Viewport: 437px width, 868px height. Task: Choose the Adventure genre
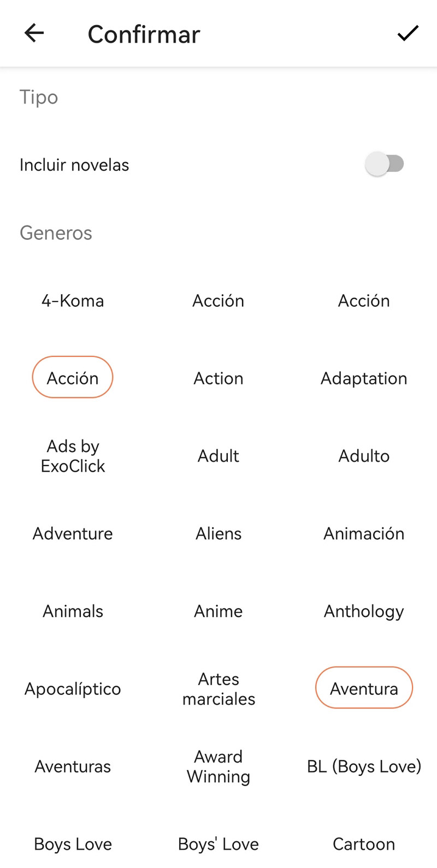pyautogui.click(x=73, y=533)
